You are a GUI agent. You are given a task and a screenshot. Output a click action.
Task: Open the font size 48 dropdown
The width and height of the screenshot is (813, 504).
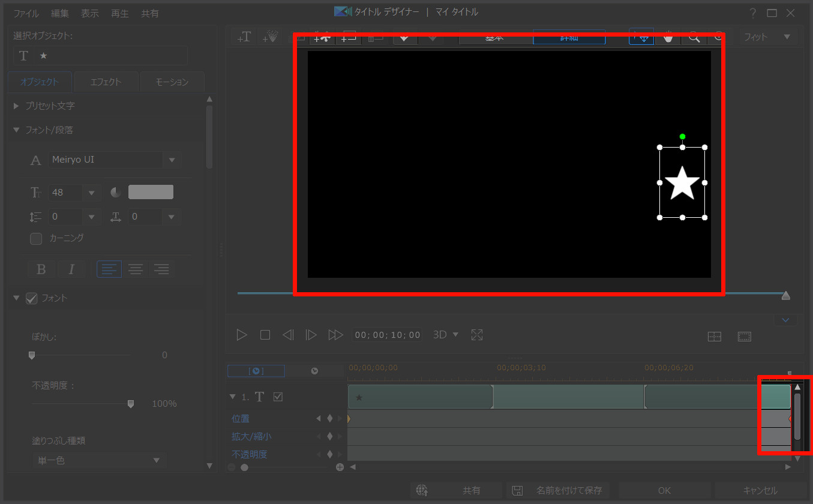pos(92,193)
